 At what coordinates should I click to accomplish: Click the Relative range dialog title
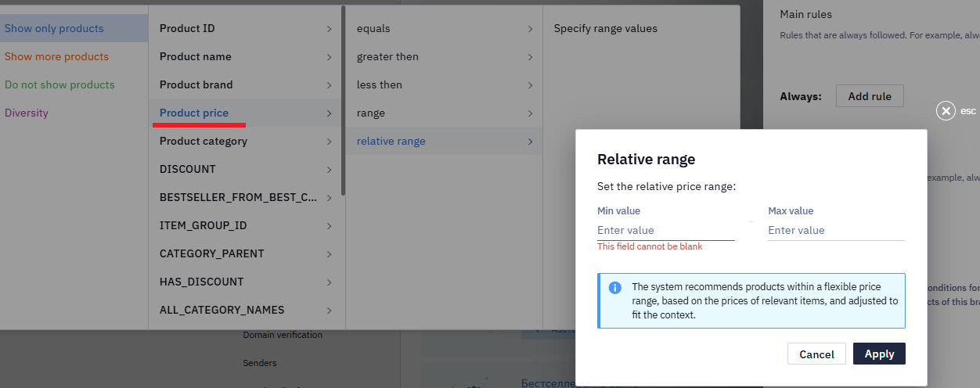(x=646, y=160)
